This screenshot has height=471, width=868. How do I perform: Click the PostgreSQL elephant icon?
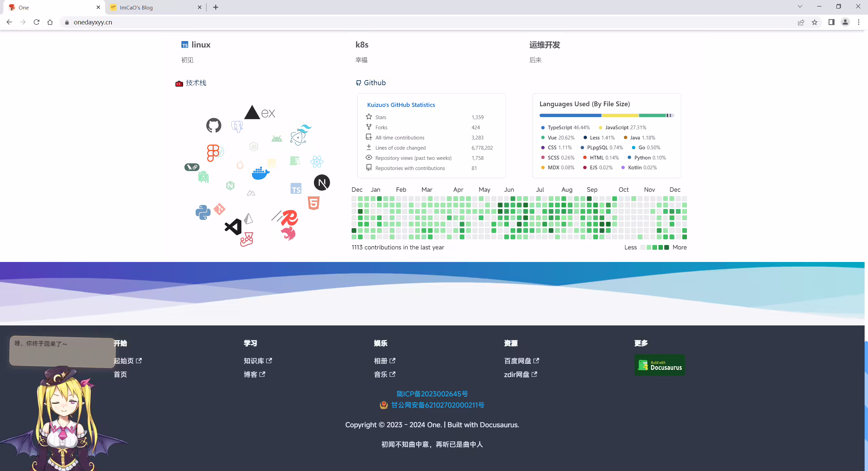click(237, 127)
